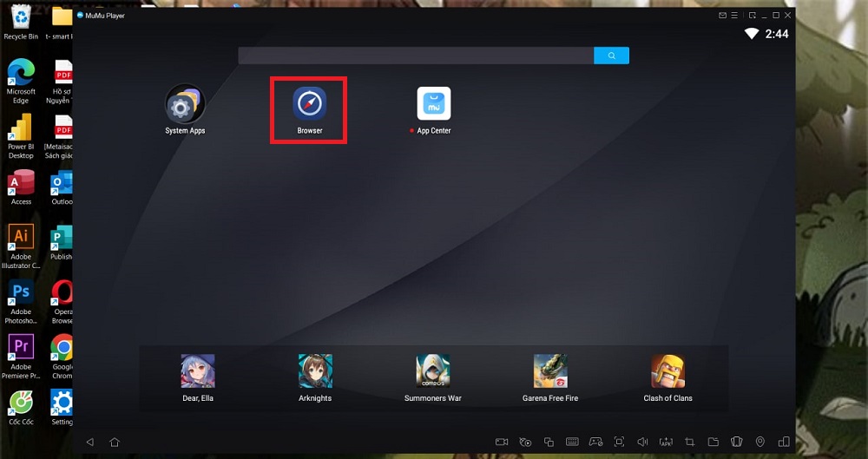
Task: Open keyboard mapping settings
Action: (x=572, y=442)
